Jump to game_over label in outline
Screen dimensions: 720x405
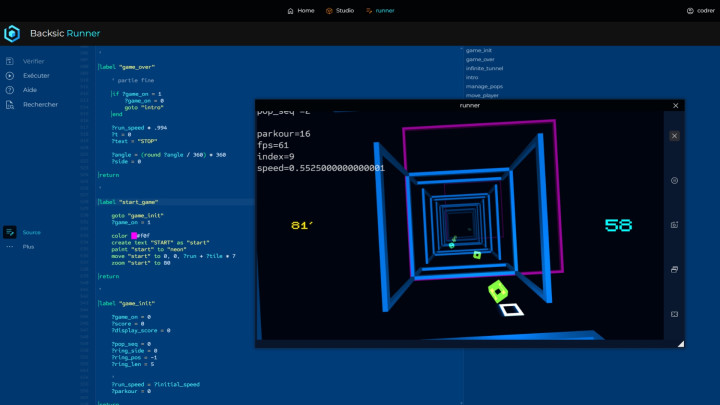[480, 59]
